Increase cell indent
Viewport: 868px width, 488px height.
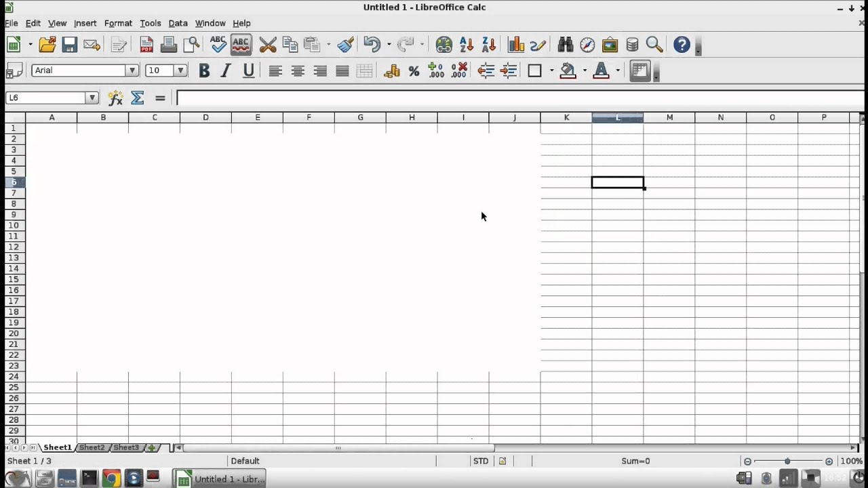coord(509,70)
